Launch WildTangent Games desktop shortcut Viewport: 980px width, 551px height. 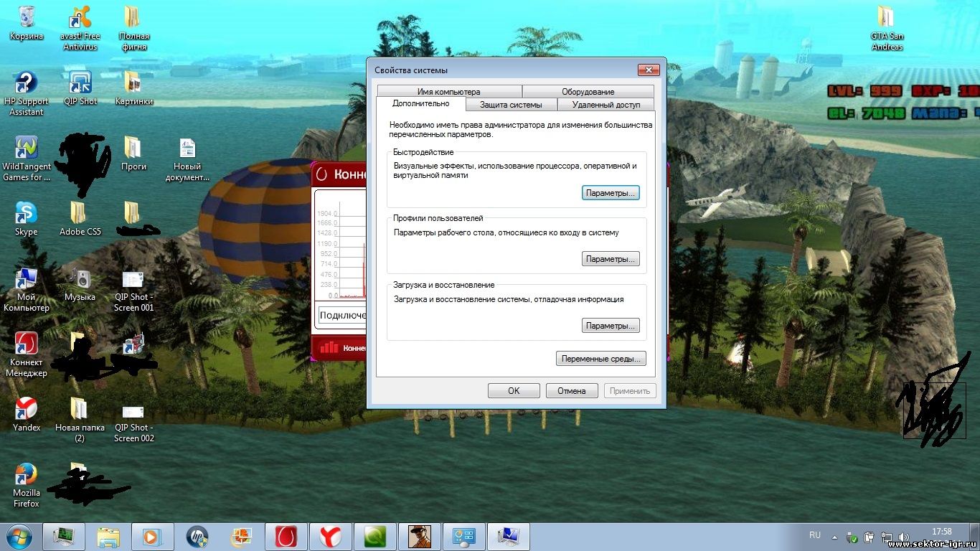[x=27, y=159]
